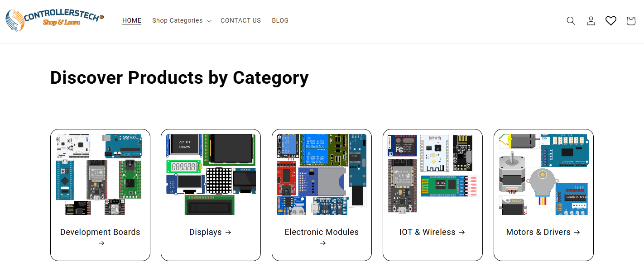Open the Electronic Modules category link
Viewport: 644px width, 267px height.
322,232
